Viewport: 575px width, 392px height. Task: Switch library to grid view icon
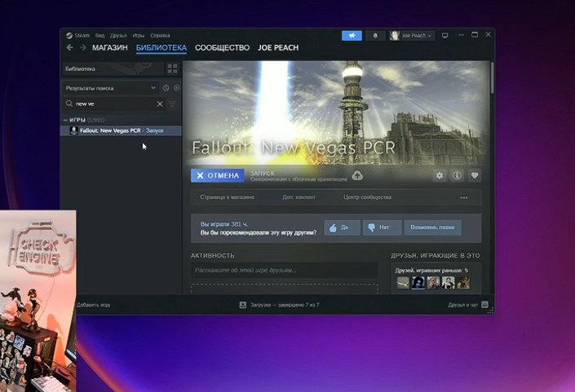click(172, 68)
